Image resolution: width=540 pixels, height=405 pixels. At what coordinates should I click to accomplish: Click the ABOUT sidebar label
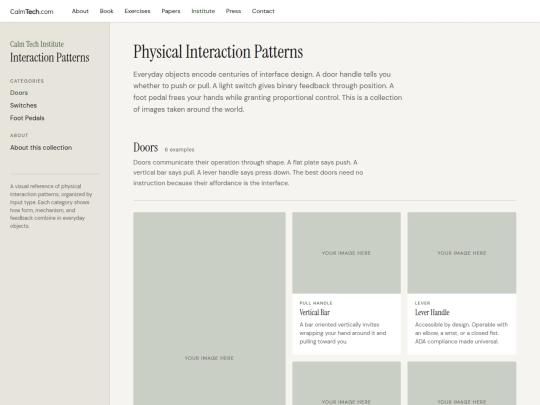19,135
